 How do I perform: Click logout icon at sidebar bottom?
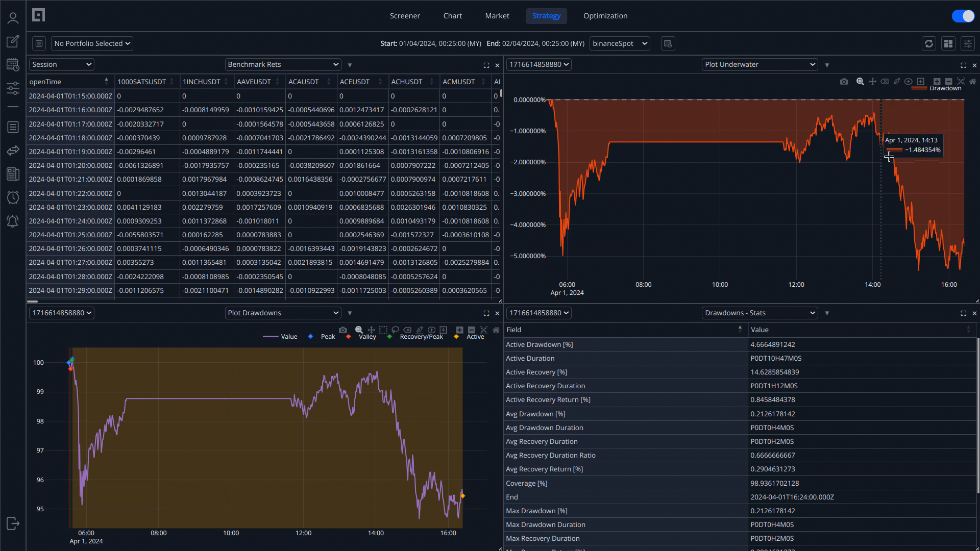13,523
